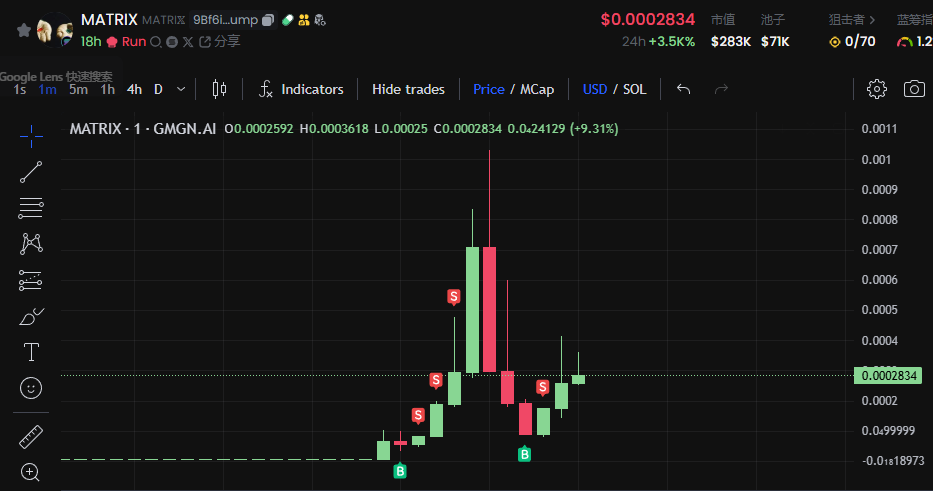Image resolution: width=933 pixels, height=491 pixels.
Task: Switch chart currency to SOL
Action: [634, 89]
